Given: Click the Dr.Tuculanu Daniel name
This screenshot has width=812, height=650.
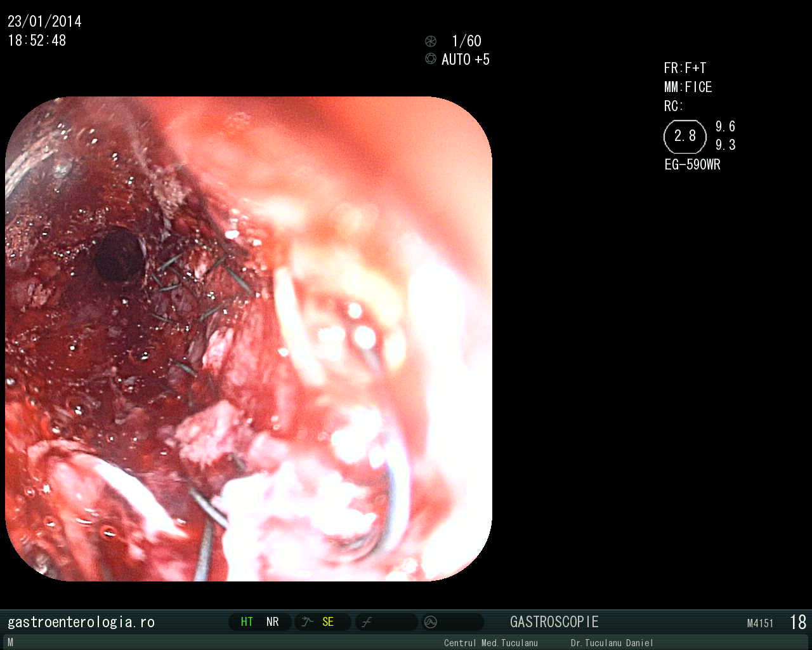Looking at the screenshot, I should tap(612, 643).
